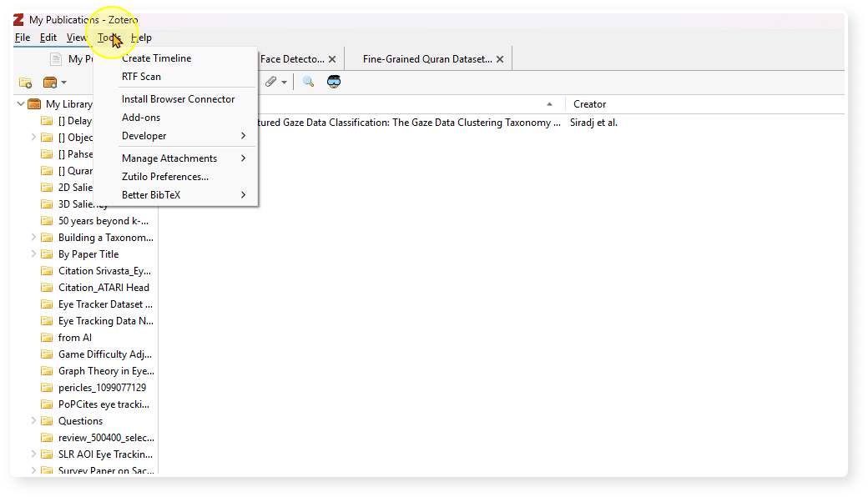The image size is (868, 497).
Task: Select the from AI collection
Action: (75, 337)
